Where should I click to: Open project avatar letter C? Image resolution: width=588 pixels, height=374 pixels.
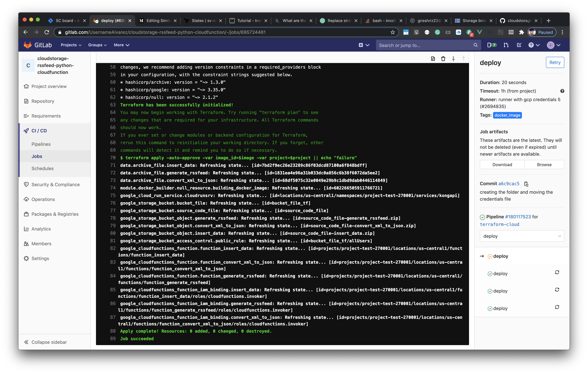coord(28,65)
